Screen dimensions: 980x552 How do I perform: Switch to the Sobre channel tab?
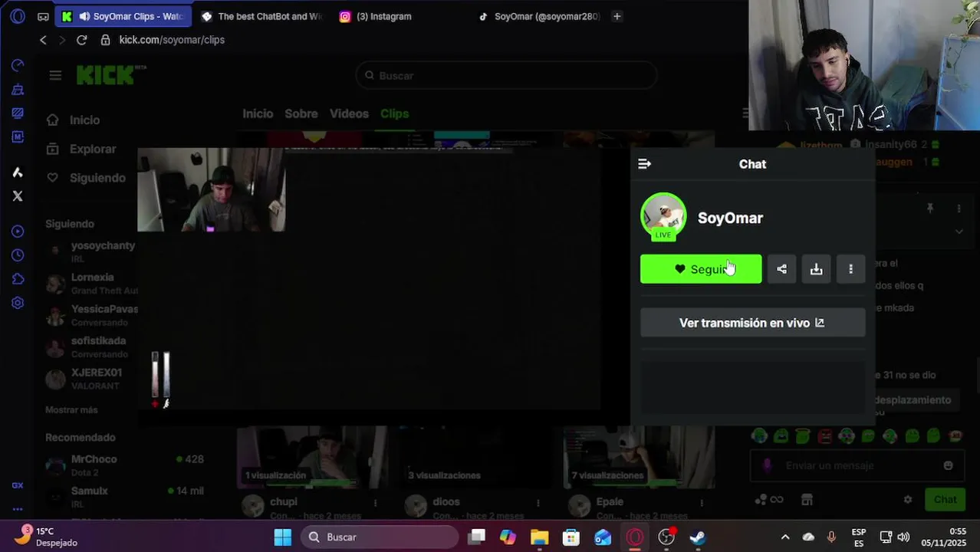tap(301, 113)
